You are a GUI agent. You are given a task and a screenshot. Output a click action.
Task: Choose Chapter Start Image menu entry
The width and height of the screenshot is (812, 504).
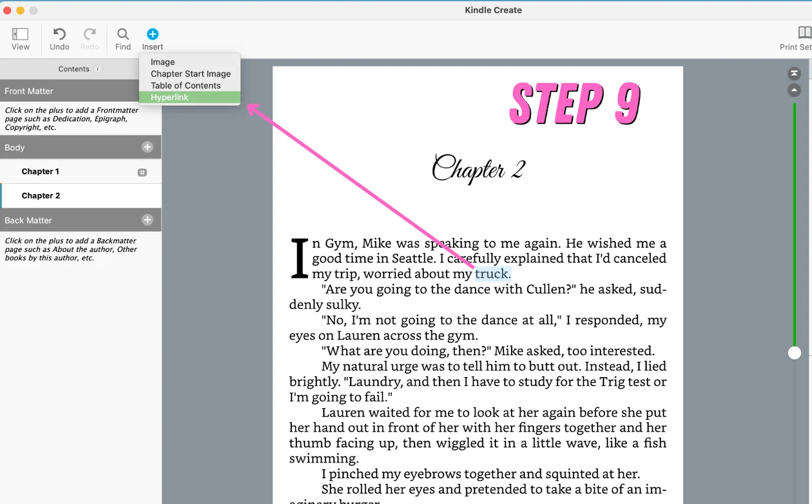point(189,74)
